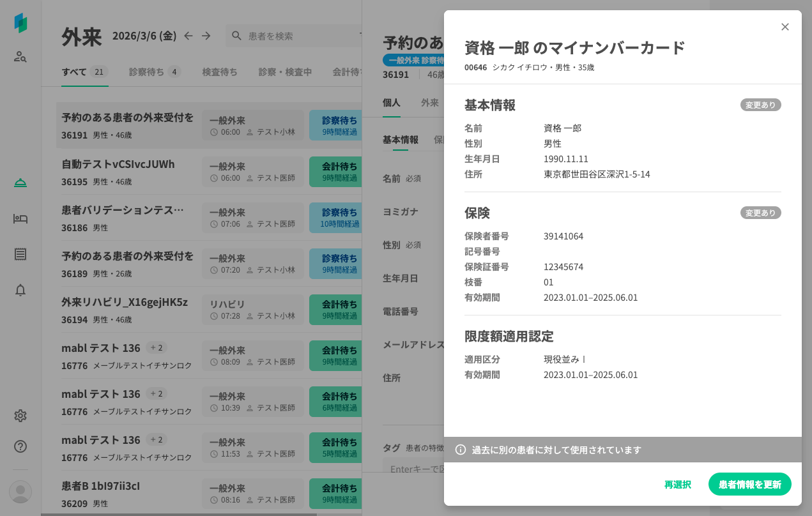Image resolution: width=812 pixels, height=516 pixels.
Task: Open the outpatient reception bell icon
Action: pos(20,183)
